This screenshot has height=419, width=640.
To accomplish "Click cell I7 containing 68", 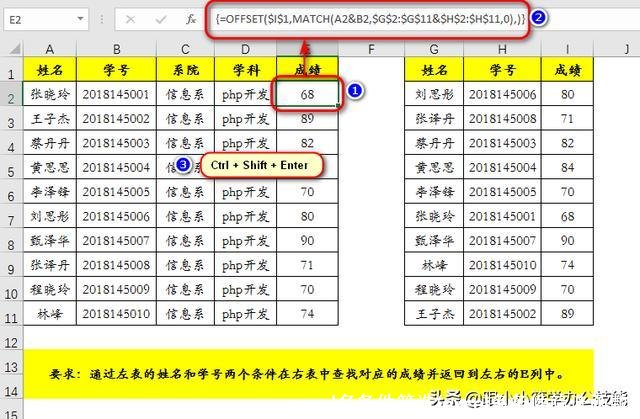I will click(567, 216).
